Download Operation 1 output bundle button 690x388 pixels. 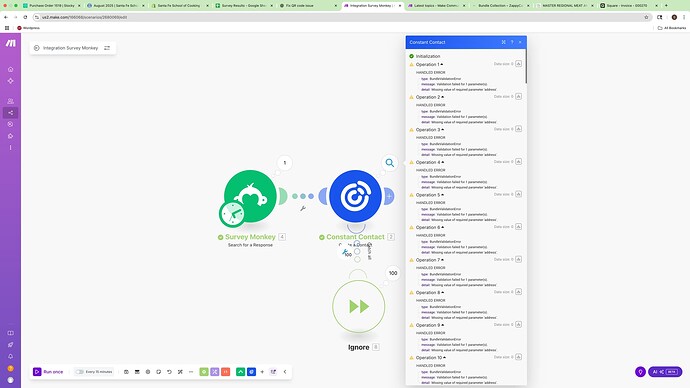point(518,64)
